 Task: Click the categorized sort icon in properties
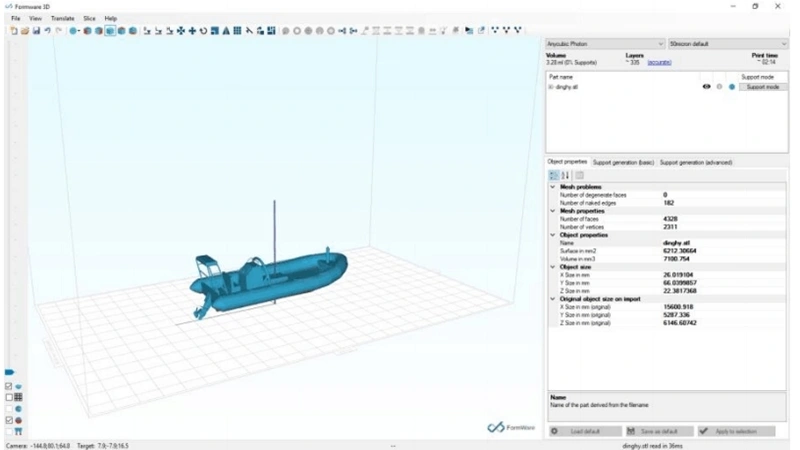(x=554, y=176)
